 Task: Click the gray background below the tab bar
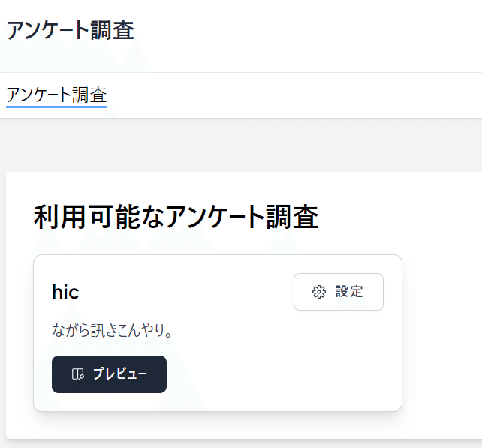241,144
